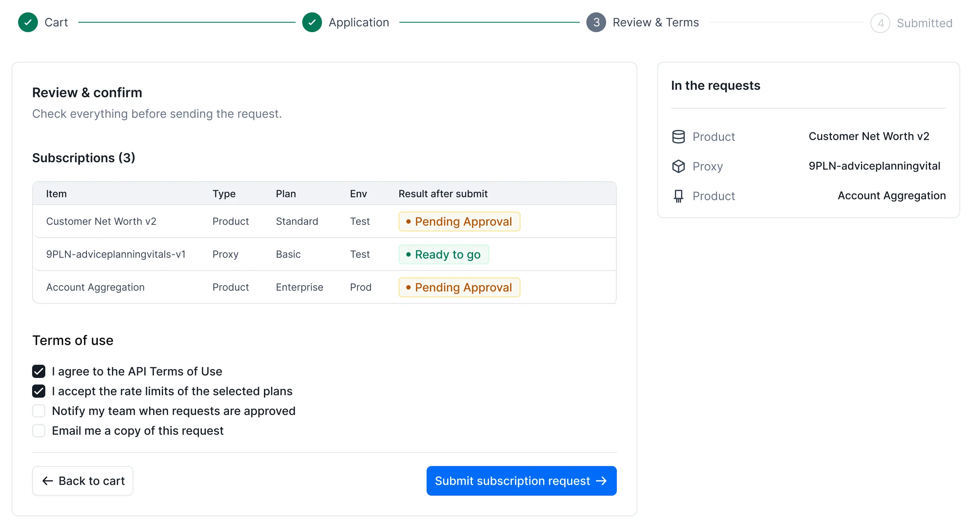Select 'Account Aggregation' in subscriptions table
This screenshot has height=531, width=980.
[95, 287]
